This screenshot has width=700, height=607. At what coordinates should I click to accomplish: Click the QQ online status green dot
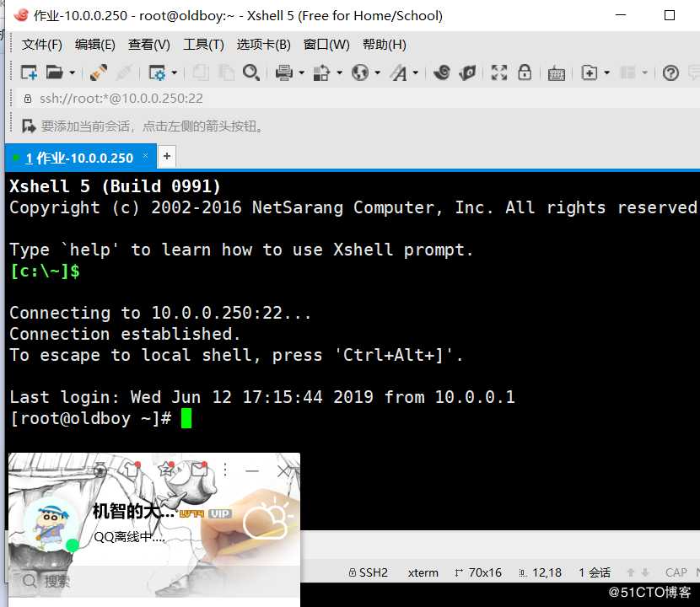(73, 545)
